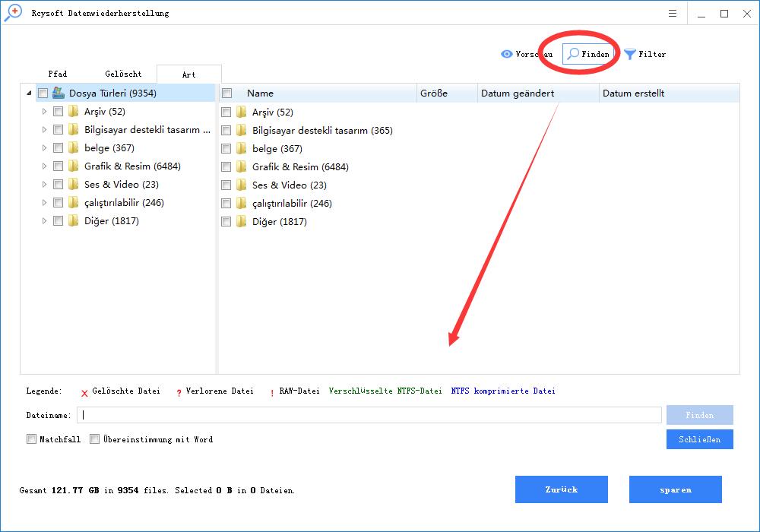The height and width of the screenshot is (532, 760).
Task: Check belge (367) checkbox in file list
Action: (226, 149)
